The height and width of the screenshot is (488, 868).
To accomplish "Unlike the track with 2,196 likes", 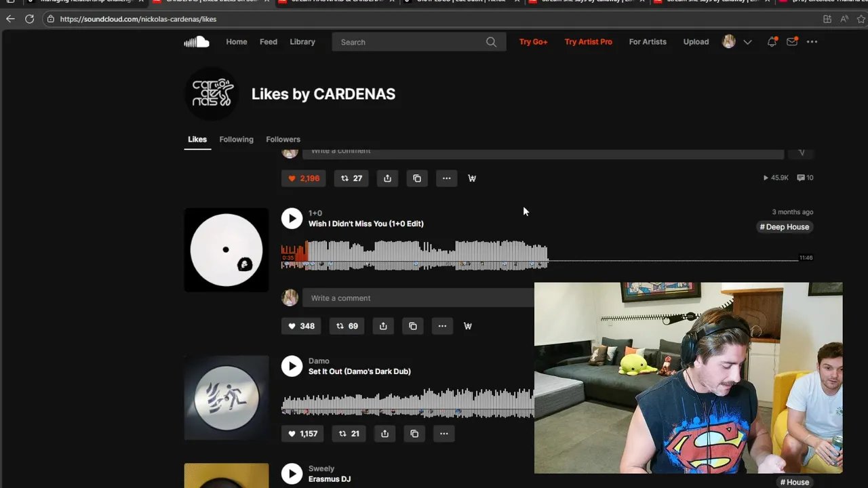I will [304, 178].
